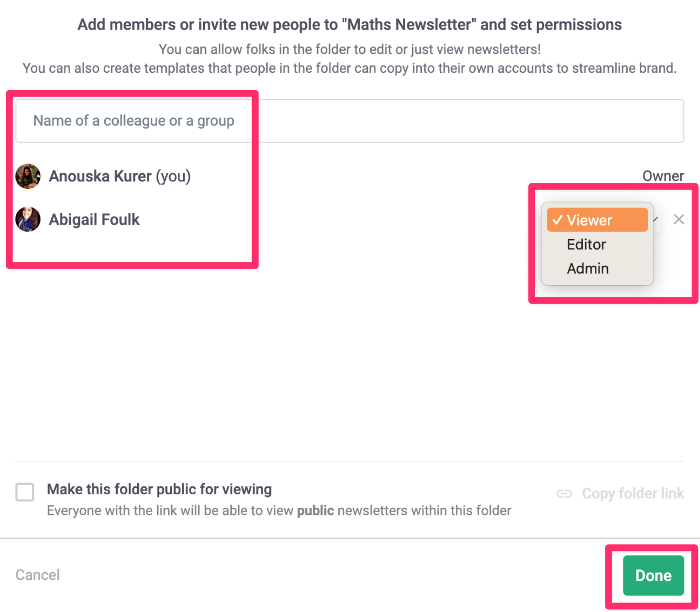Click "Make this folder public for viewing" label

tap(159, 489)
